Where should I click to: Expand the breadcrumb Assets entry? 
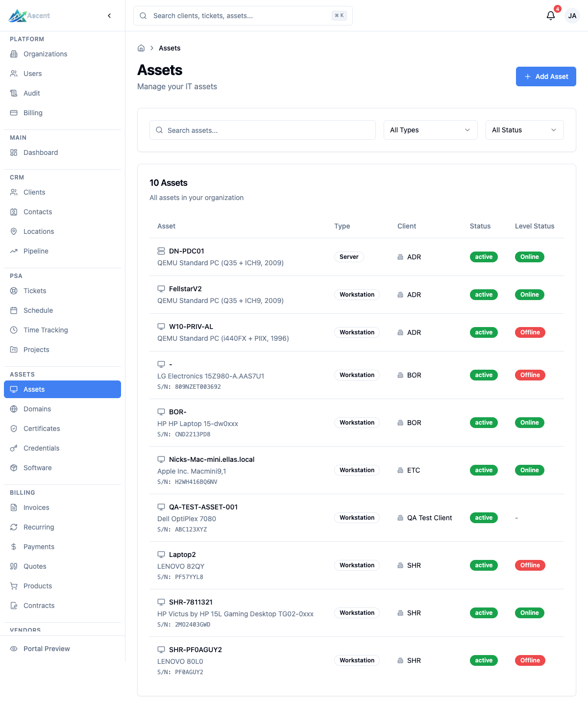(170, 48)
